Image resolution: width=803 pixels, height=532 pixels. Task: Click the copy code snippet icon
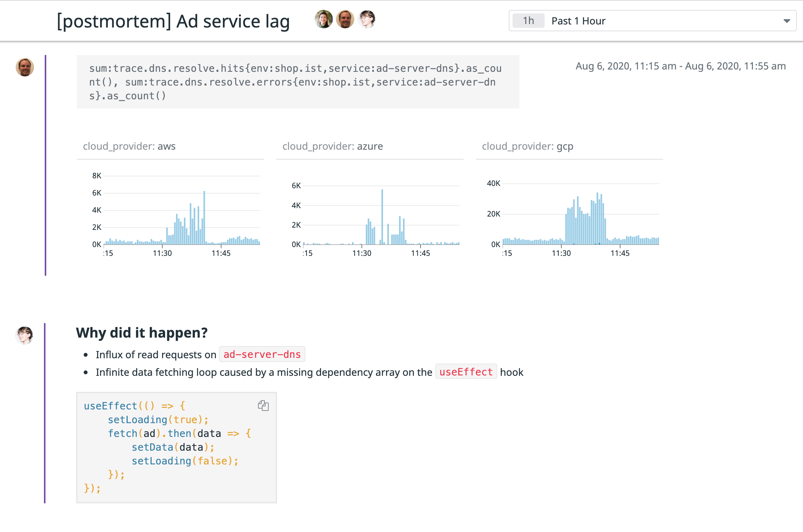click(x=263, y=406)
